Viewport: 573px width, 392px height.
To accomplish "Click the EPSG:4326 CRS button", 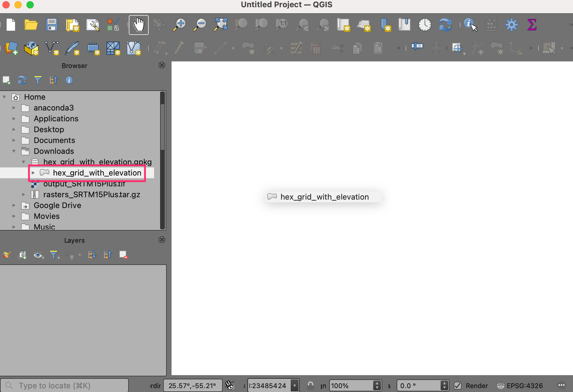I will click(x=520, y=386).
